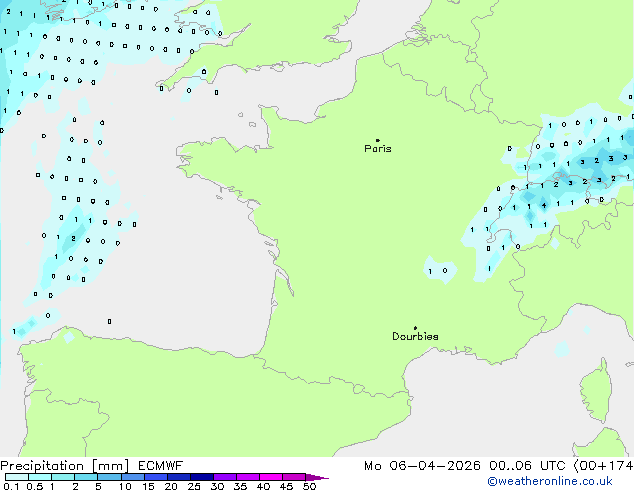The height and width of the screenshot is (490, 634).
Task: Click the 25–30 mm navy legend segment
Action: click(x=201, y=477)
